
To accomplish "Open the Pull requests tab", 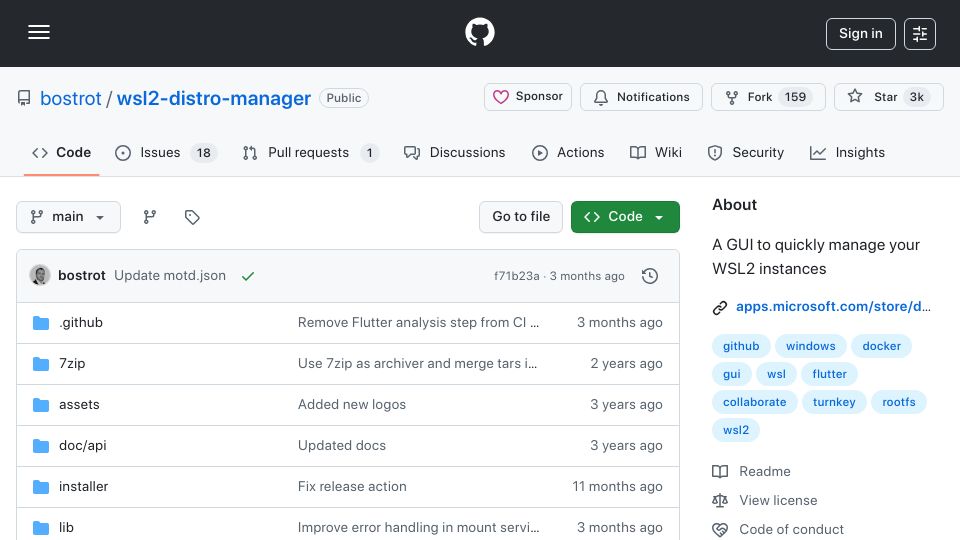I will click(310, 153).
